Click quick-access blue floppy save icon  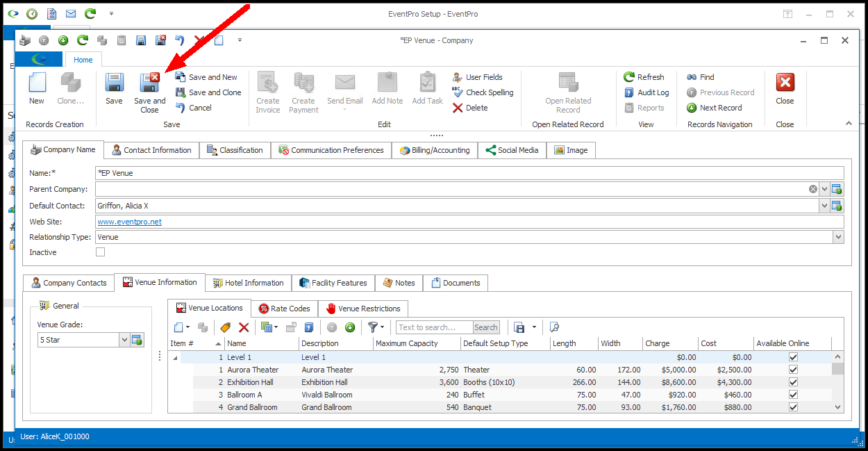coord(141,40)
